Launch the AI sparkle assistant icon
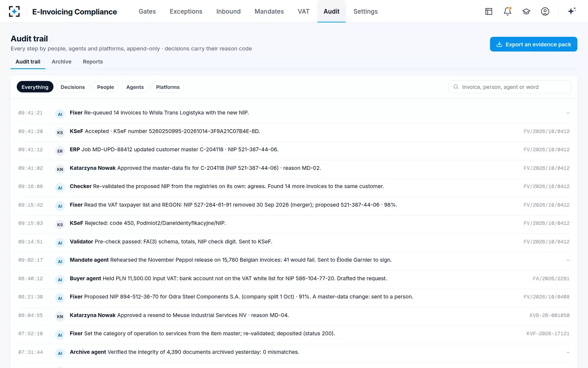Viewport: 588px width, 368px height. coord(572,11)
